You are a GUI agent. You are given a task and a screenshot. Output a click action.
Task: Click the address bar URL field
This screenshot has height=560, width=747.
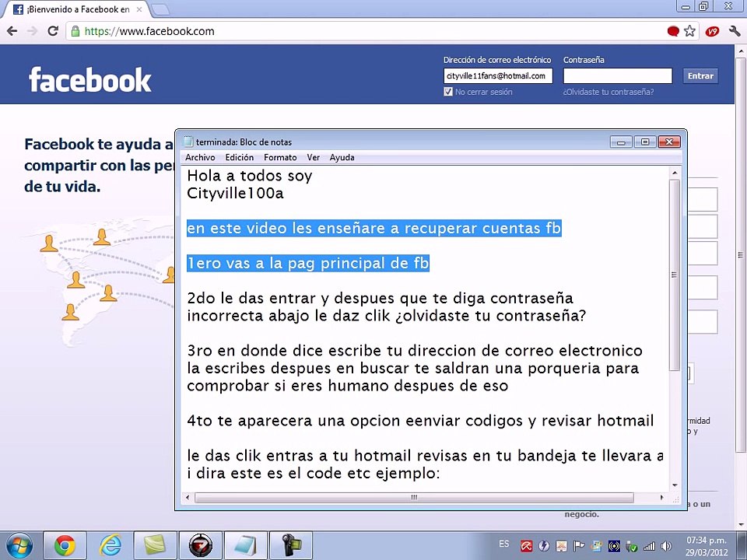point(362,31)
